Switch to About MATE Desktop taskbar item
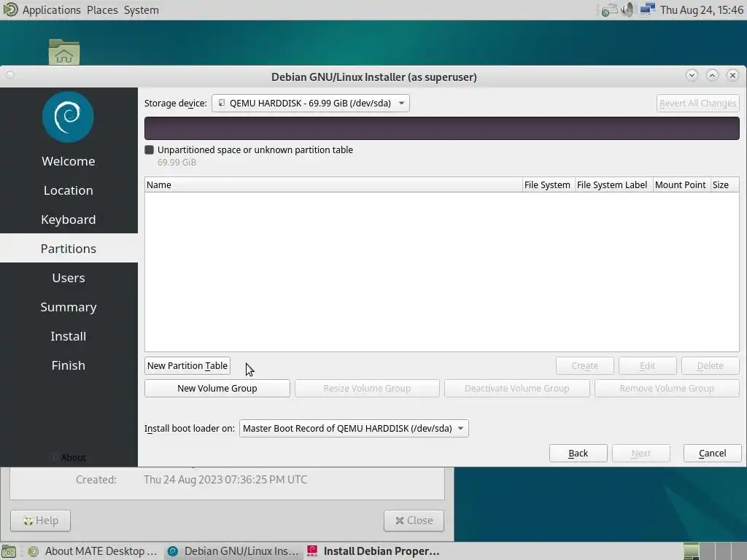 (x=93, y=551)
